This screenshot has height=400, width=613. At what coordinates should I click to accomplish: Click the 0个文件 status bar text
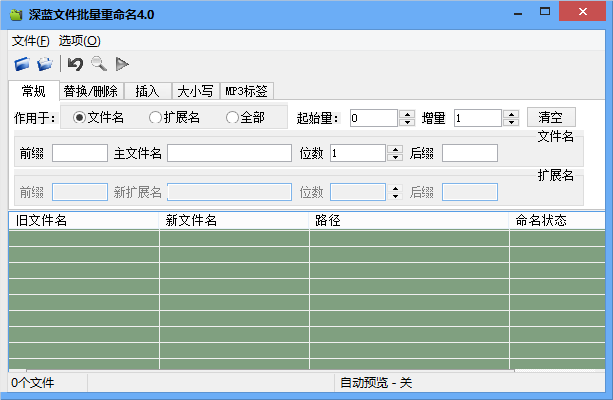[x=33, y=382]
